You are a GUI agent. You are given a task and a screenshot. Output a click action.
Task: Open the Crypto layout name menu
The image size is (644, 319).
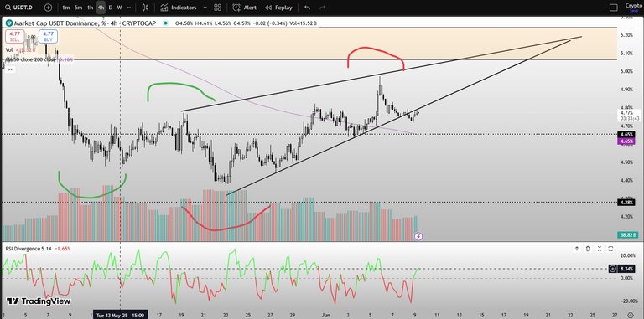634,7
